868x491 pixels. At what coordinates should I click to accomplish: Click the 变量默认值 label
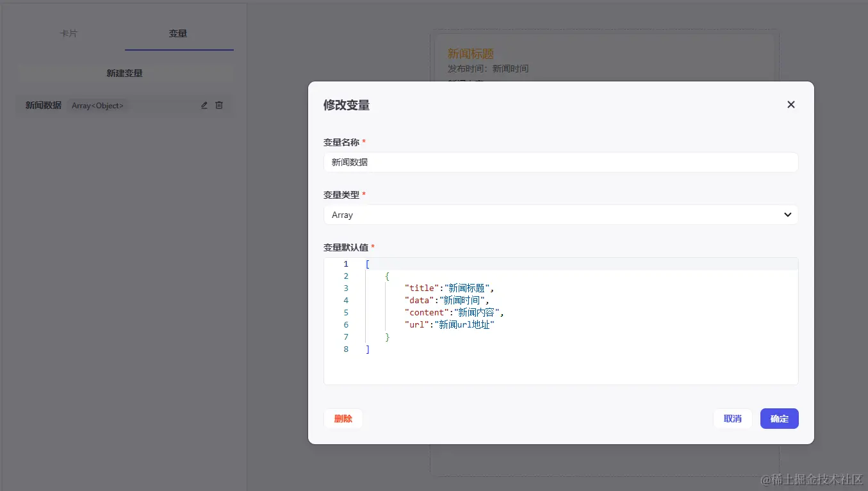click(346, 247)
